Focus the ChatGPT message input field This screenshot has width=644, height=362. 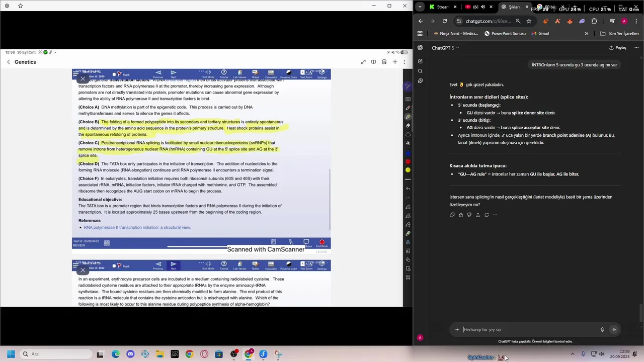tap(529, 330)
